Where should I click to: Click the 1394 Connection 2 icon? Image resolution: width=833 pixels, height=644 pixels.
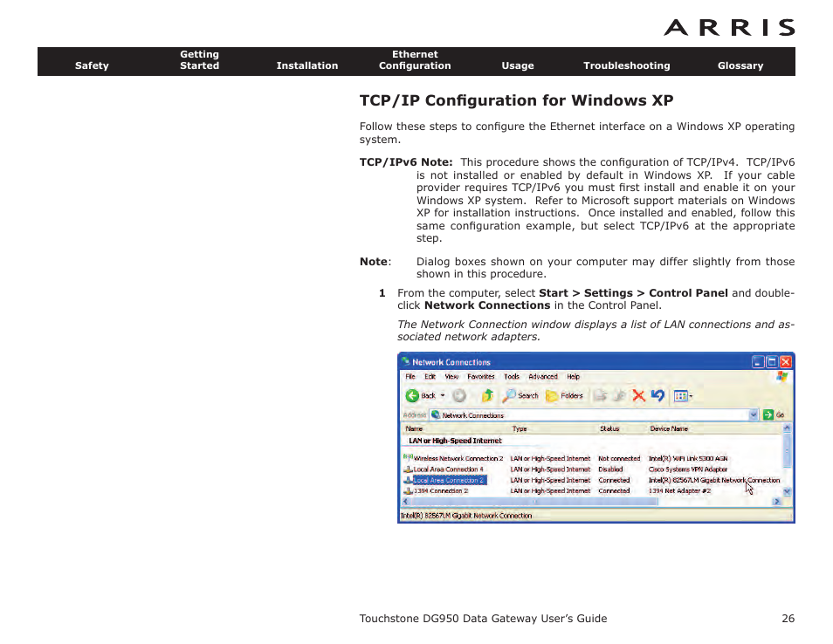[x=408, y=490]
